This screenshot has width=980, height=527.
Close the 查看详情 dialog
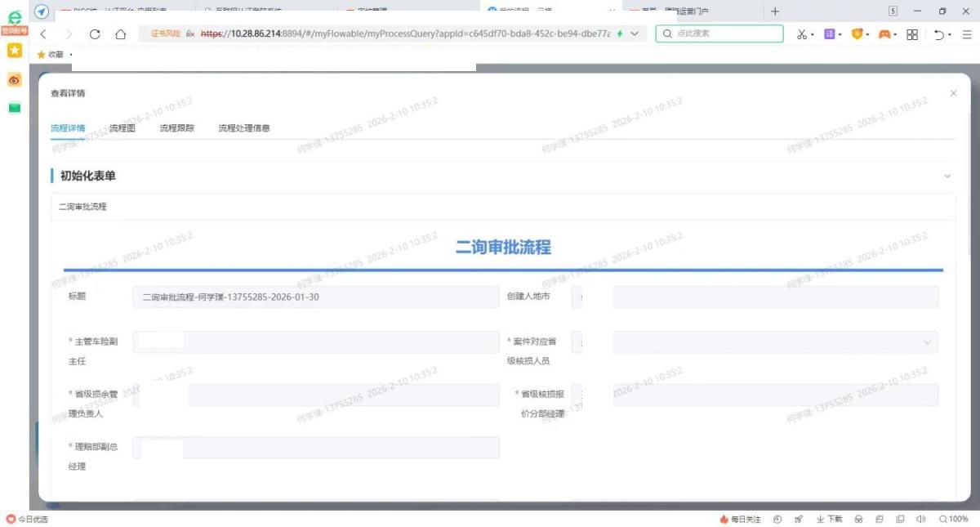(953, 94)
